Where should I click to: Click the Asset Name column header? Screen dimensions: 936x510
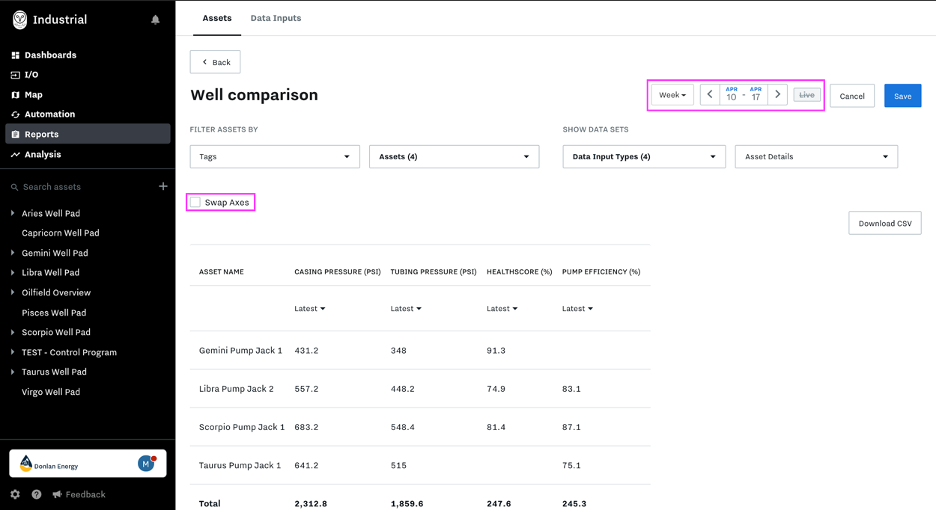[221, 272]
